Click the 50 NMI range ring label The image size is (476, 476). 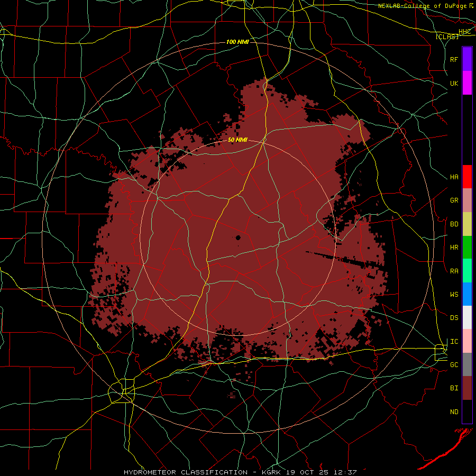click(x=237, y=140)
